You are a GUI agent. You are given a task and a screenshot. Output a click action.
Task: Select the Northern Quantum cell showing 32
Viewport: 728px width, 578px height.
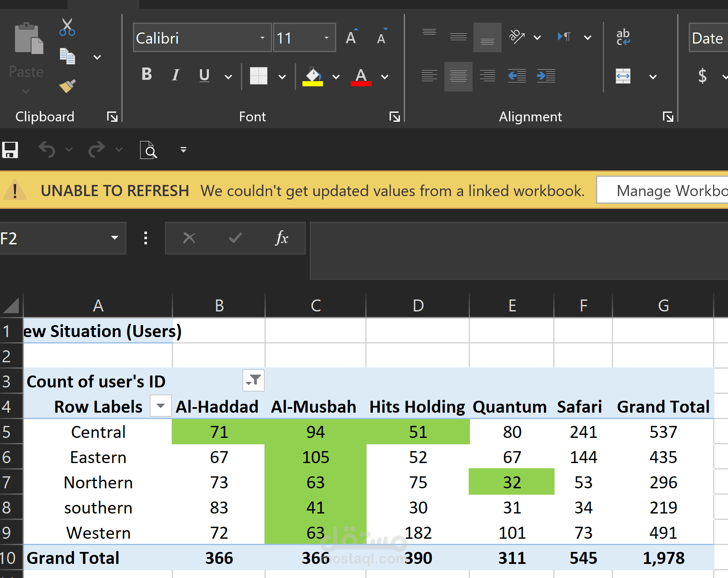click(x=512, y=482)
